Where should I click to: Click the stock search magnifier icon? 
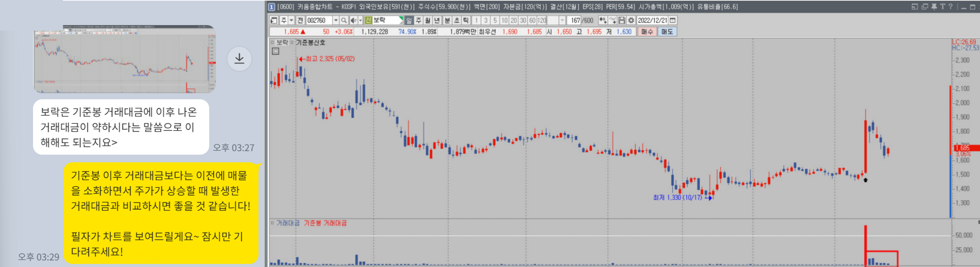tap(344, 20)
